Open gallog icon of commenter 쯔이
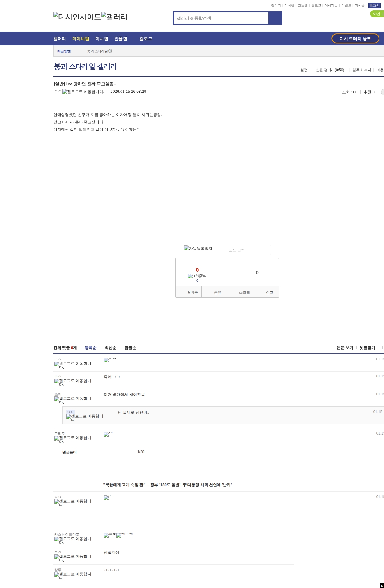384x588 pixels. tap(73, 400)
